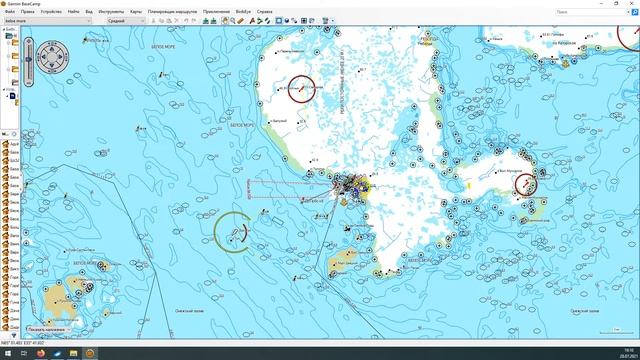Click the redo toolbar icon
The width and height of the screenshot is (640, 360).
click(194, 20)
